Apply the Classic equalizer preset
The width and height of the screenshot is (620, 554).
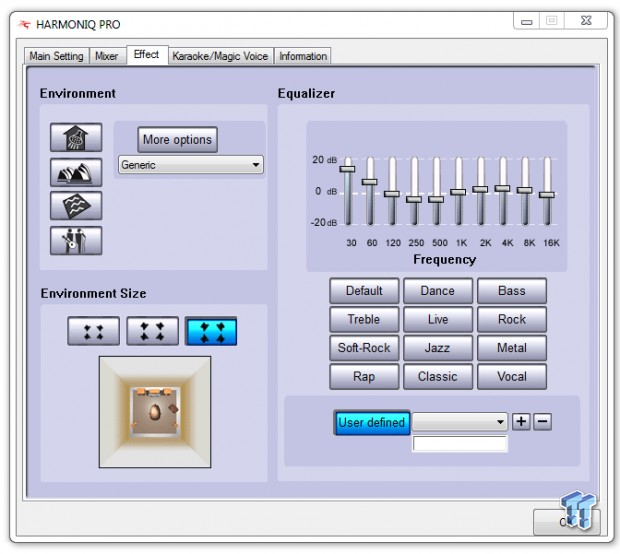(x=438, y=376)
